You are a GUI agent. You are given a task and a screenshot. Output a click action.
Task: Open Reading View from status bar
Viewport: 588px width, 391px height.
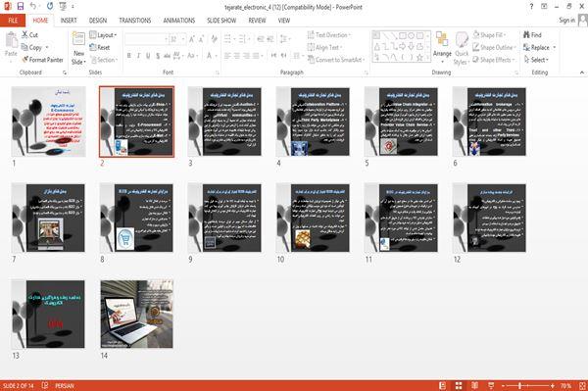(x=474, y=386)
